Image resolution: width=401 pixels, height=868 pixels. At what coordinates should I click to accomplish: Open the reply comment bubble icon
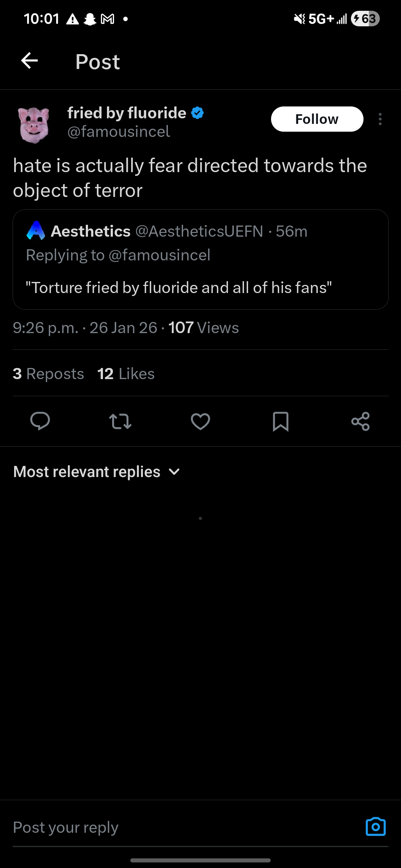tap(40, 421)
